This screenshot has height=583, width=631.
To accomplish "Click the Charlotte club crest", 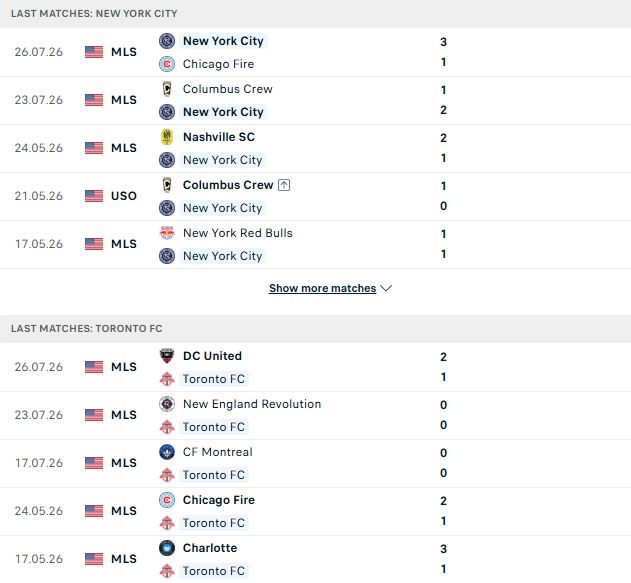I will click(167, 548).
